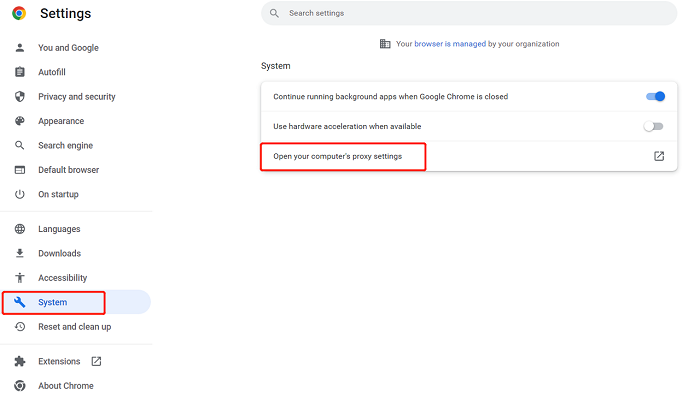700x404 pixels.
Task: Select Appearance in the sidebar
Action: 61,121
